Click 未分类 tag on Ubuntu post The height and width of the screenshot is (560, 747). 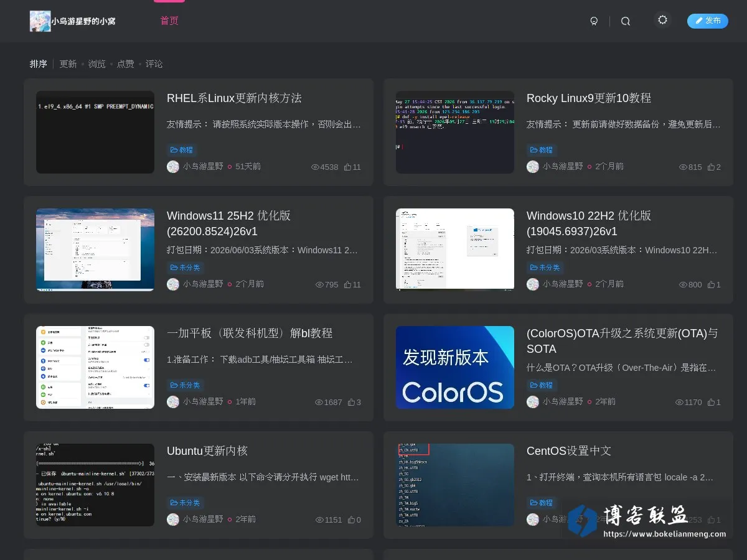pos(186,503)
